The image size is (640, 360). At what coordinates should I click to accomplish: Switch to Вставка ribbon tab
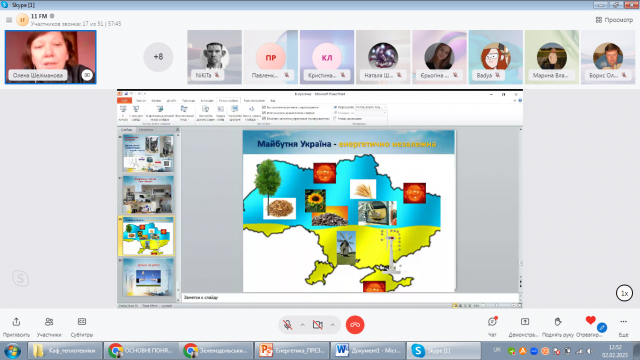(156, 100)
